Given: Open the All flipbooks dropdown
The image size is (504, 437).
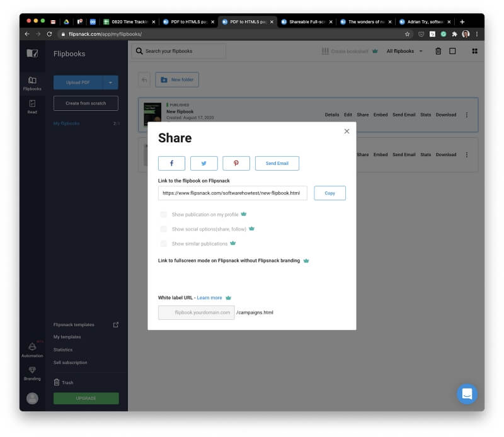Looking at the screenshot, I should [404, 51].
